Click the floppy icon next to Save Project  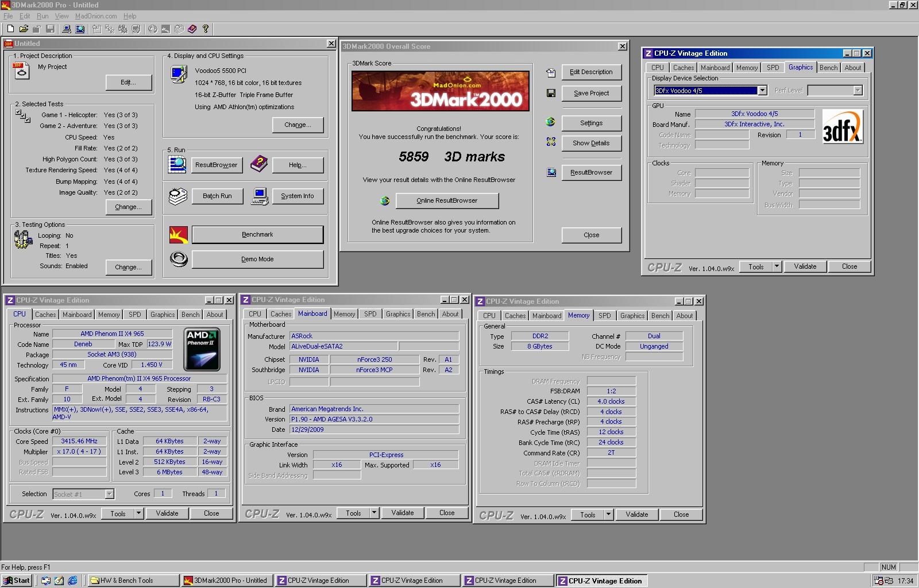point(551,93)
